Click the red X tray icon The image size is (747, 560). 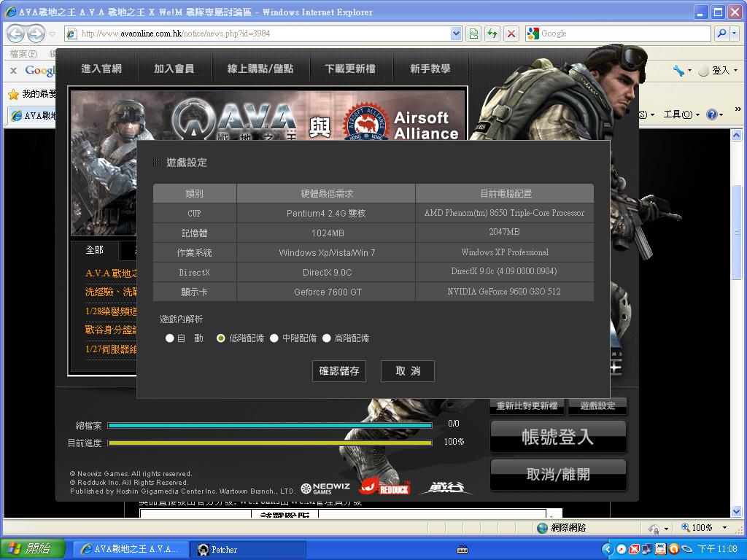click(634, 550)
